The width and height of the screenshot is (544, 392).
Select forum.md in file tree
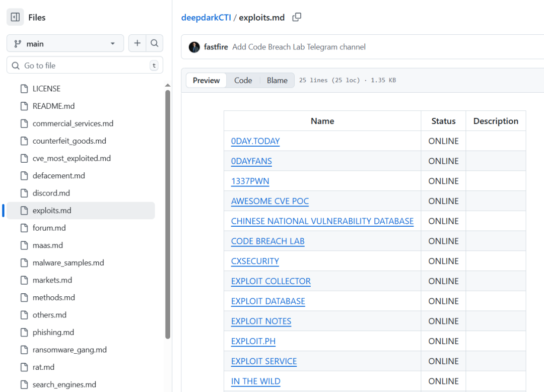pos(81,228)
